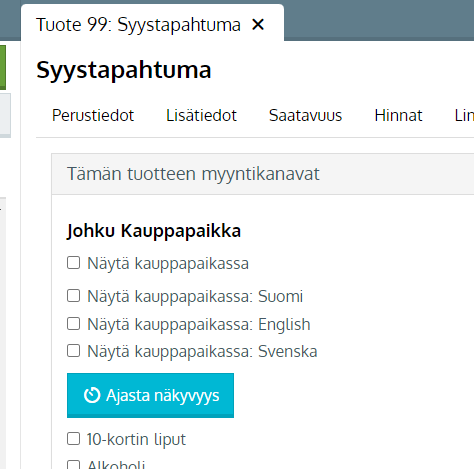Open the Hinnat tab
This screenshot has height=469, width=474.
pos(398,116)
